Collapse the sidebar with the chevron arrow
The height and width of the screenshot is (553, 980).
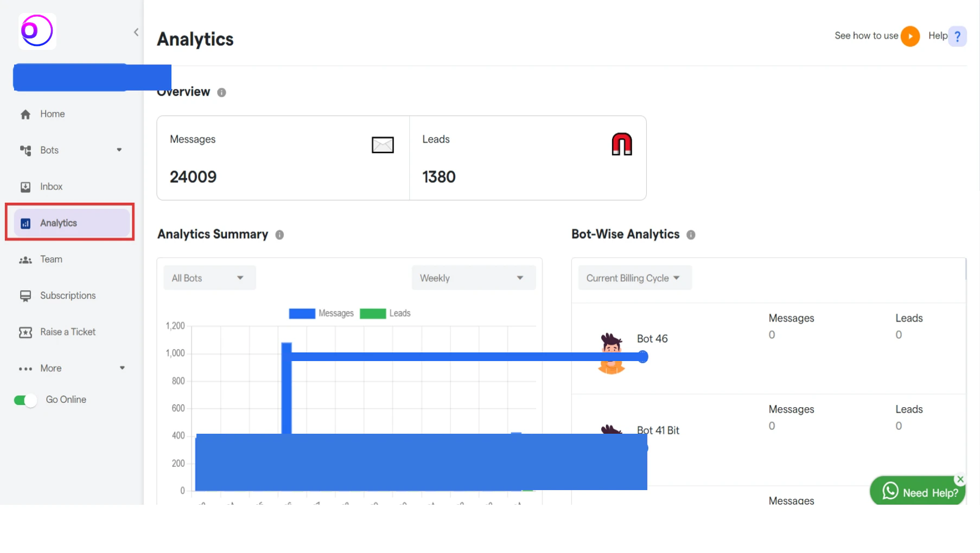point(136,33)
